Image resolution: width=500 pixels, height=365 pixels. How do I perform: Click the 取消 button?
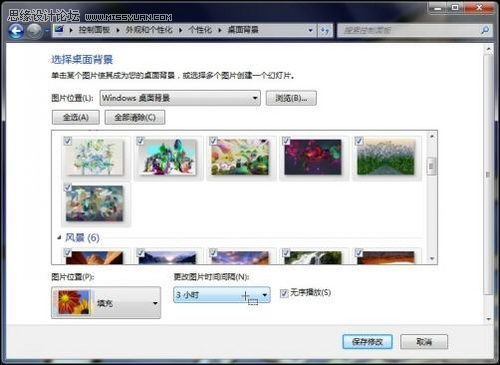point(424,342)
